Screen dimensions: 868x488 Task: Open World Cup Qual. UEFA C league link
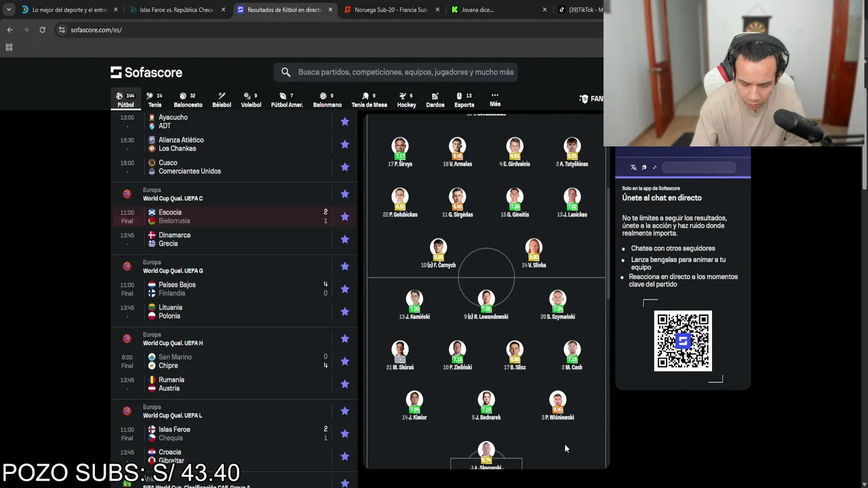tap(172, 199)
